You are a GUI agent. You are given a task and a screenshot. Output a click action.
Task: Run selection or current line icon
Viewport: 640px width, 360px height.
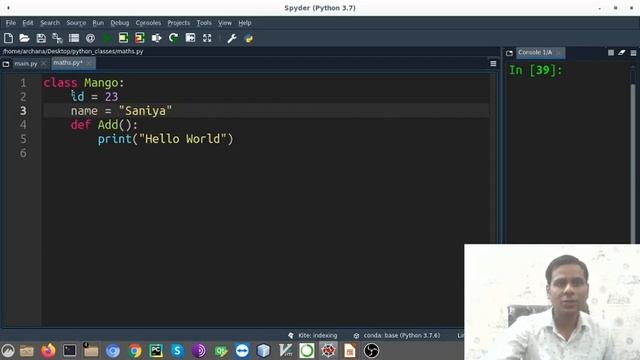point(157,38)
